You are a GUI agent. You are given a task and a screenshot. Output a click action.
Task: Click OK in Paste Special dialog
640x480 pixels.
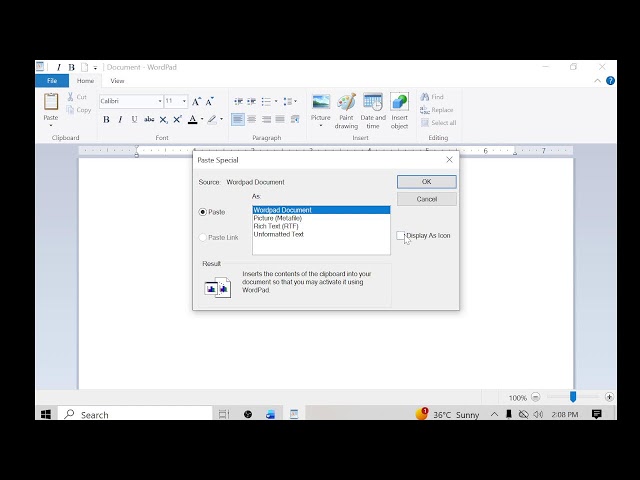(x=427, y=182)
